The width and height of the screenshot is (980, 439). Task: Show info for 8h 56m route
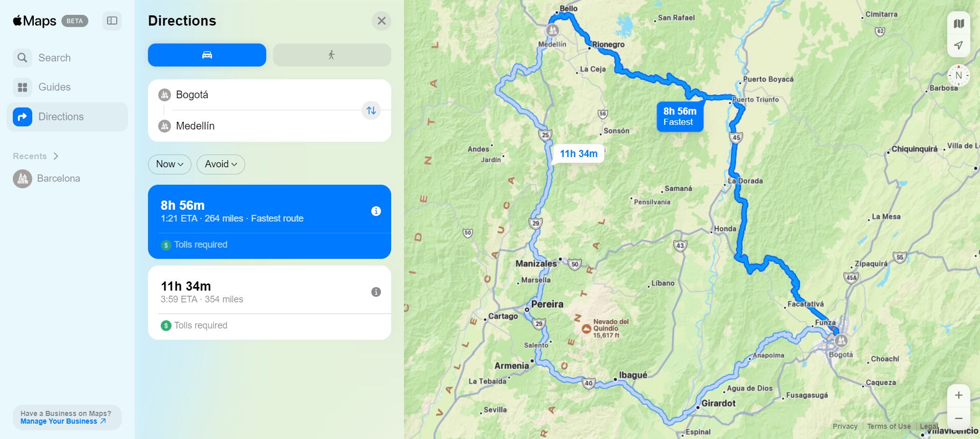click(376, 211)
